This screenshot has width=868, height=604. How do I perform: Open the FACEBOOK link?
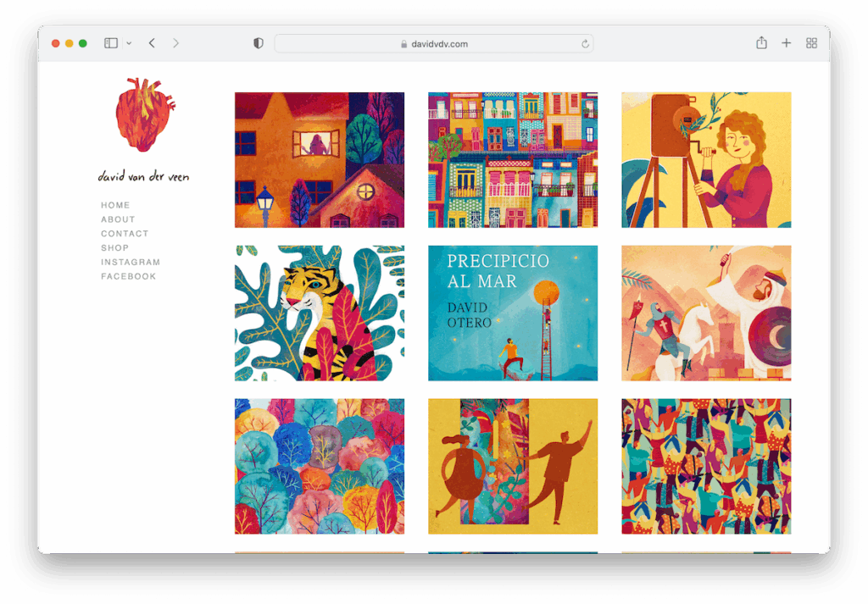pyautogui.click(x=129, y=276)
